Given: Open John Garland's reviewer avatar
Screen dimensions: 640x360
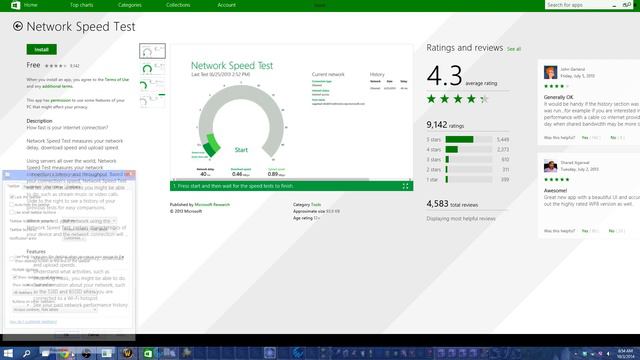Looking at the screenshot, I should [x=550, y=73].
